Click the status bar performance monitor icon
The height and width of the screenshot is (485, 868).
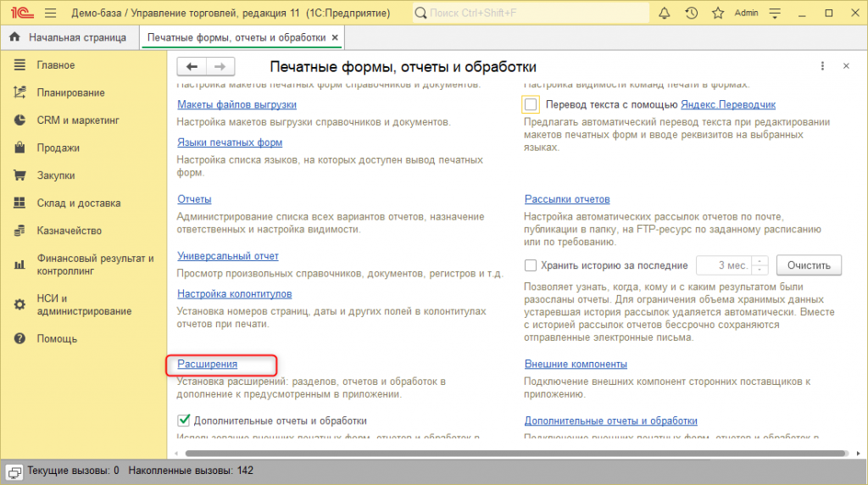click(14, 472)
